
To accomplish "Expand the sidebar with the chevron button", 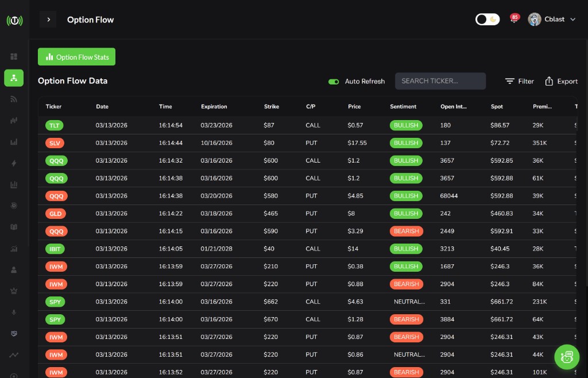I will (x=48, y=19).
